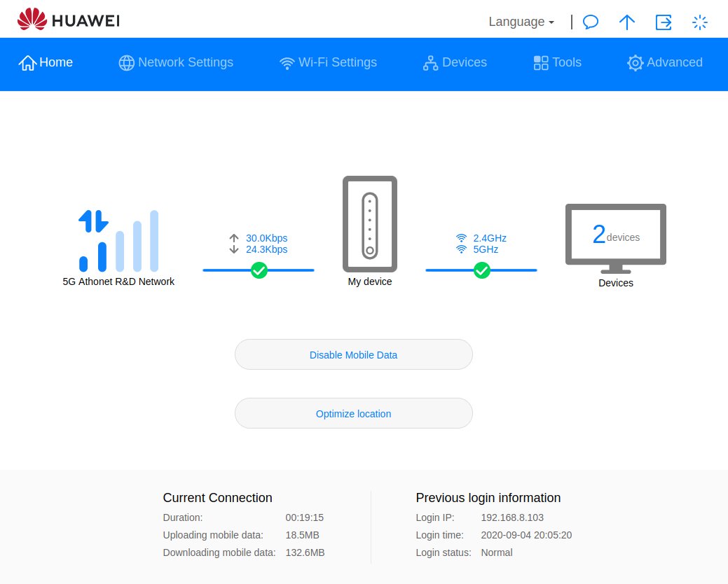728x584 pixels.
Task: Click the logout icon
Action: 664,22
